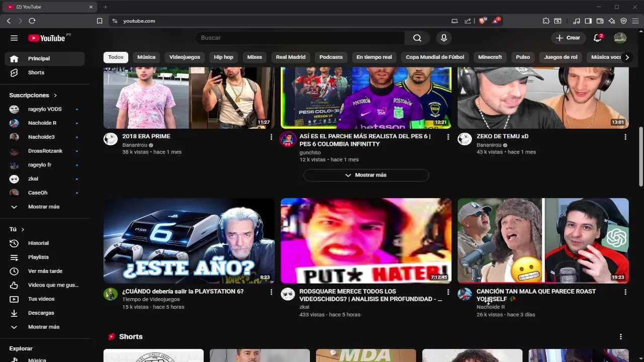Select the Videojuegos filter chip
The height and width of the screenshot is (362, 644).
click(185, 57)
